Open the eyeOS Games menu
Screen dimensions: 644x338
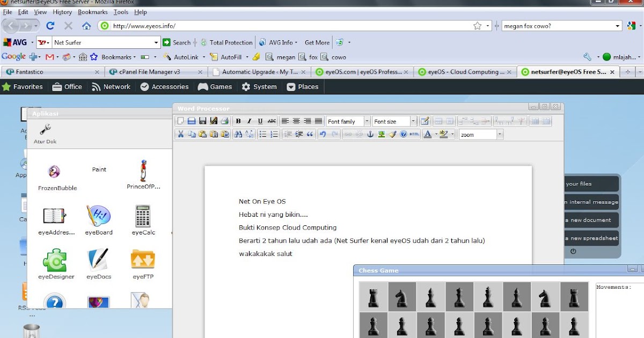(x=215, y=86)
